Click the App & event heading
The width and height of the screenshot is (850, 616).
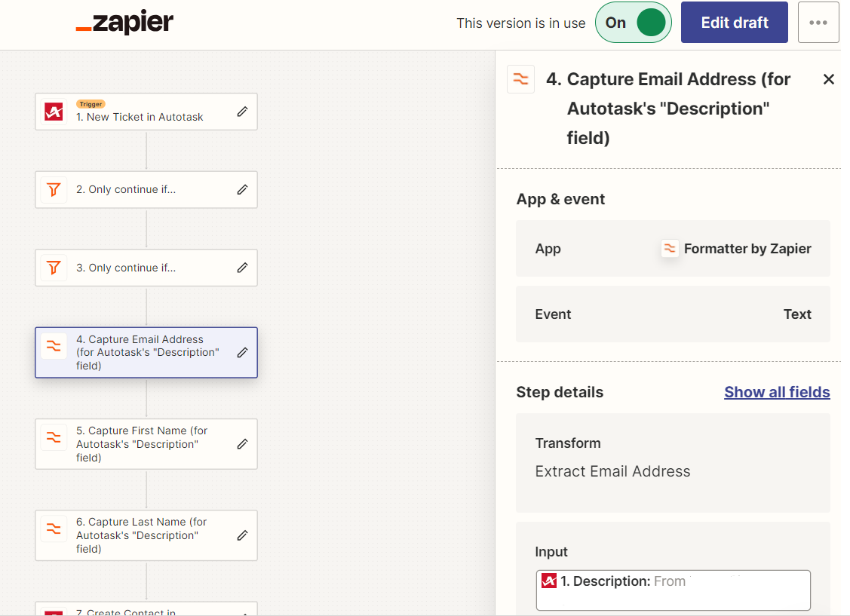point(560,199)
